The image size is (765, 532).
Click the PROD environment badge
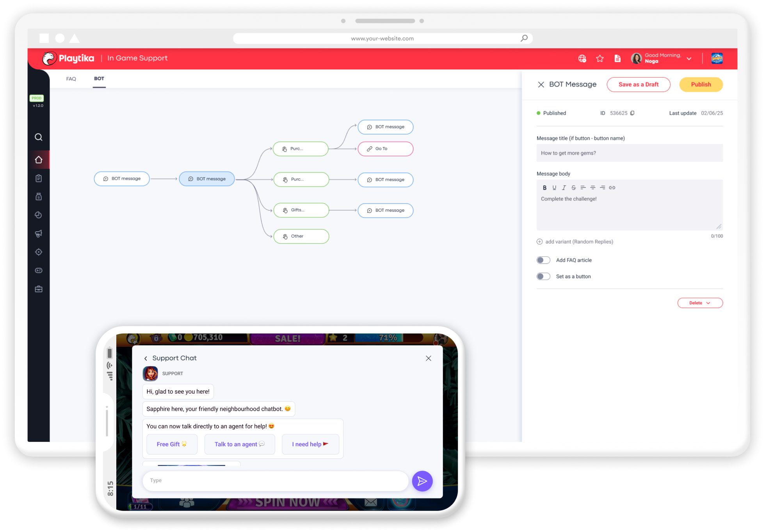click(x=37, y=98)
